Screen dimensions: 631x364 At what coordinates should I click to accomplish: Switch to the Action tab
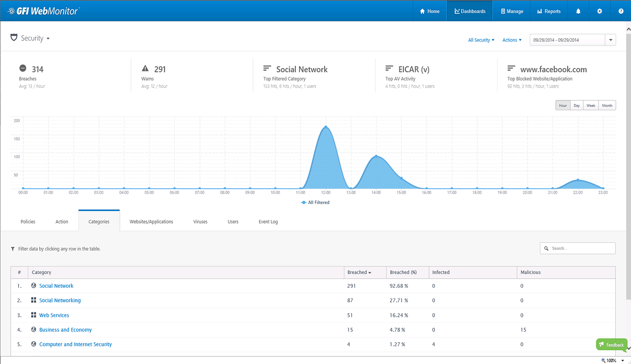click(x=62, y=221)
